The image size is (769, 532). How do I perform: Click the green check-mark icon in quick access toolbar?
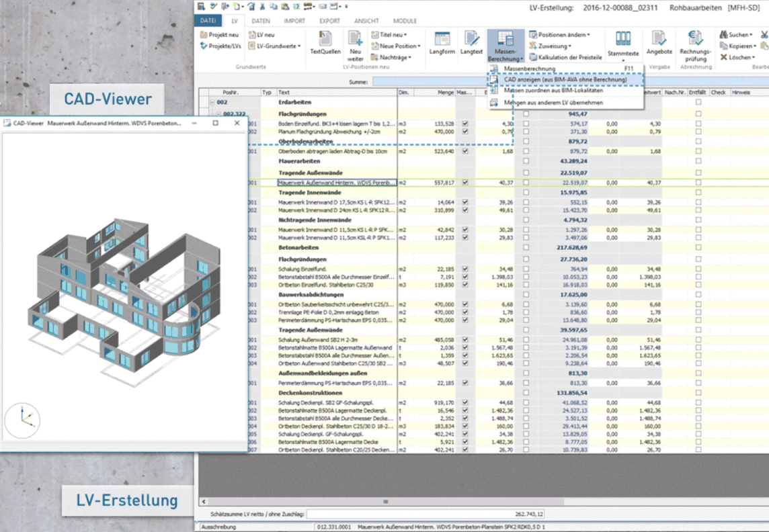(213, 6)
